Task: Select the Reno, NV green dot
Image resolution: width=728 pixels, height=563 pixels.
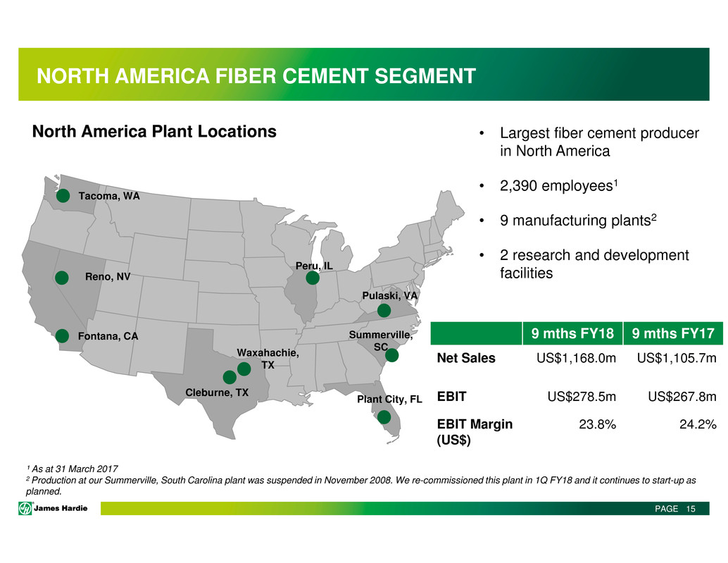Action: pos(63,278)
